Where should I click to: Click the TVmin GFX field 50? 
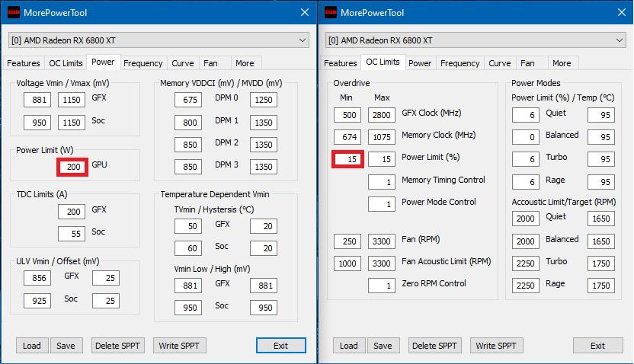[x=188, y=226]
